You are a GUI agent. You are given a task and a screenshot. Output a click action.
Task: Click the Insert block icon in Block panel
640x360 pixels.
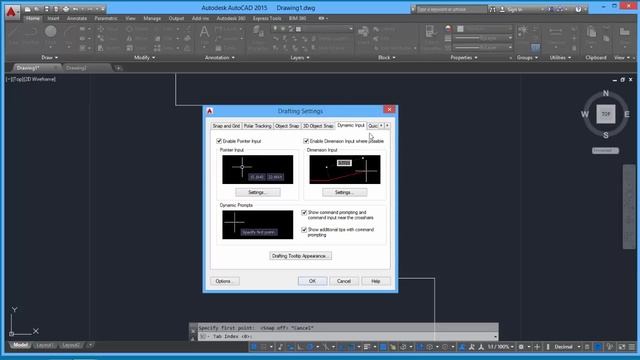[363, 32]
